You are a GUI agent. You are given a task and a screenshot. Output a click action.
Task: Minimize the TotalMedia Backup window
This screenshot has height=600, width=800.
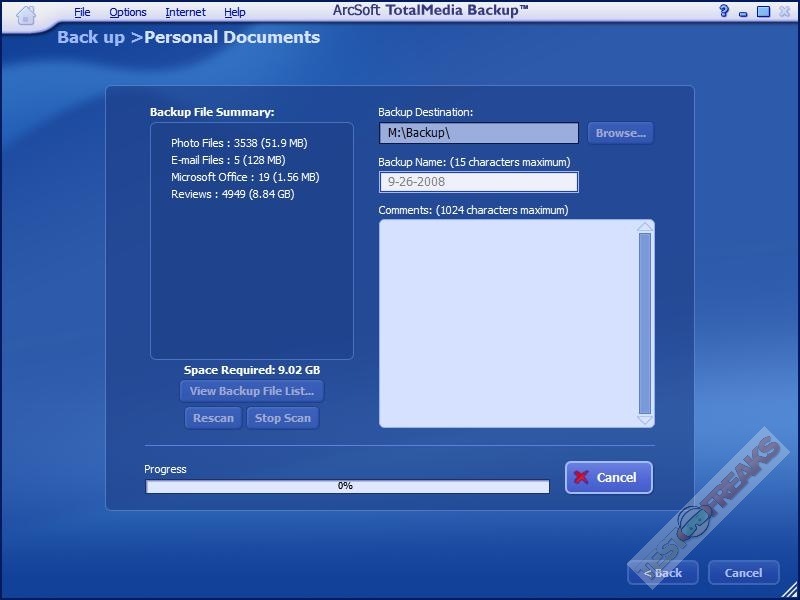pos(744,12)
